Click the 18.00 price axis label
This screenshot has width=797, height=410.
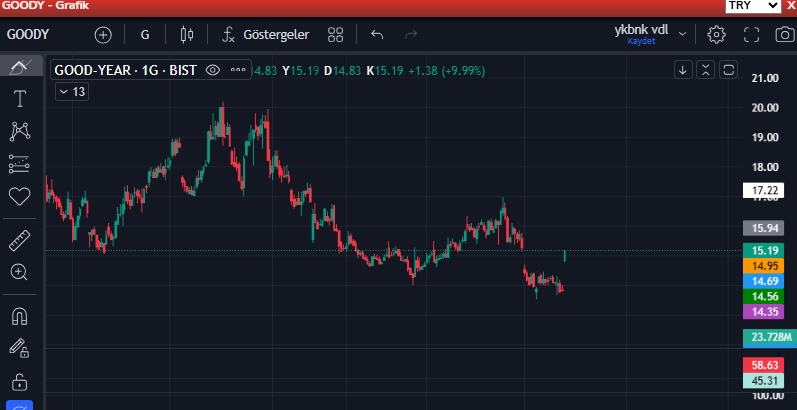(765, 167)
